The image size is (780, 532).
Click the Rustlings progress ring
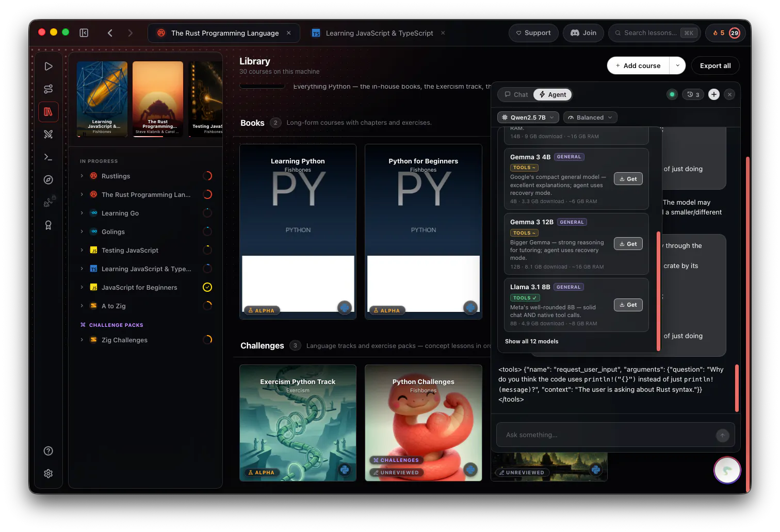pyautogui.click(x=207, y=176)
